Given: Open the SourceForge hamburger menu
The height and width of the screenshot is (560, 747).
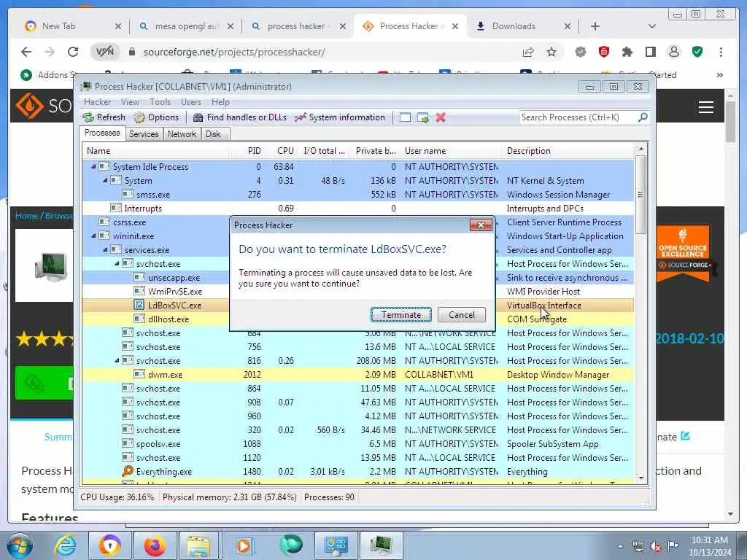Looking at the screenshot, I should [705, 107].
